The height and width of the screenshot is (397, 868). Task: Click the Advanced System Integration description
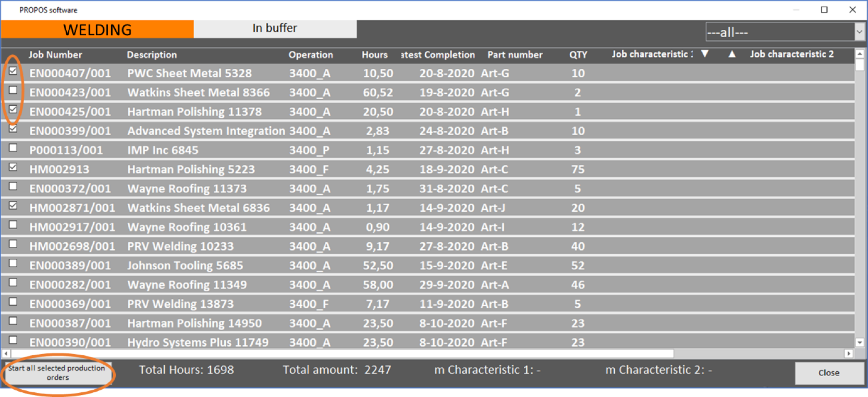pyautogui.click(x=206, y=131)
